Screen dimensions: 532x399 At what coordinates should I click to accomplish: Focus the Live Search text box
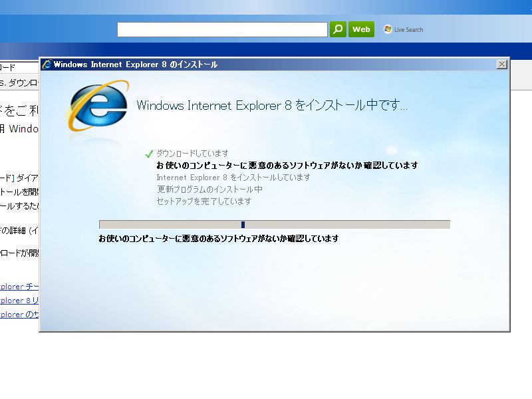click(222, 29)
